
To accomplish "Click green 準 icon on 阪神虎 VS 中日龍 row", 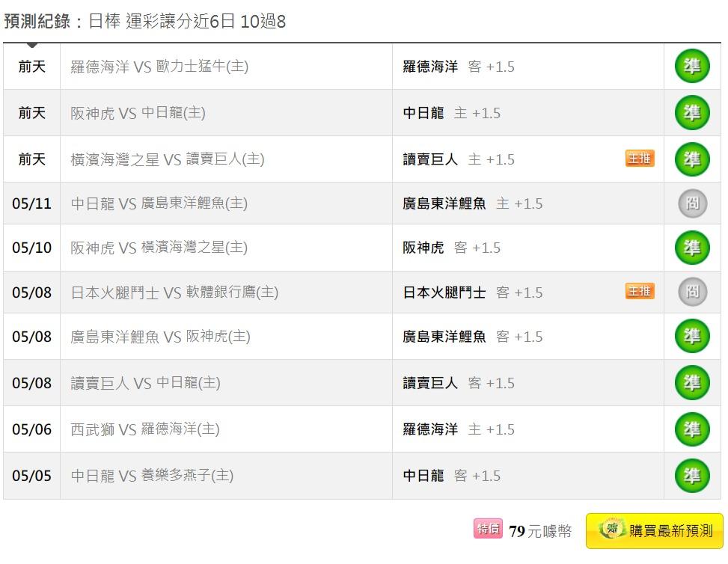I will click(x=692, y=113).
